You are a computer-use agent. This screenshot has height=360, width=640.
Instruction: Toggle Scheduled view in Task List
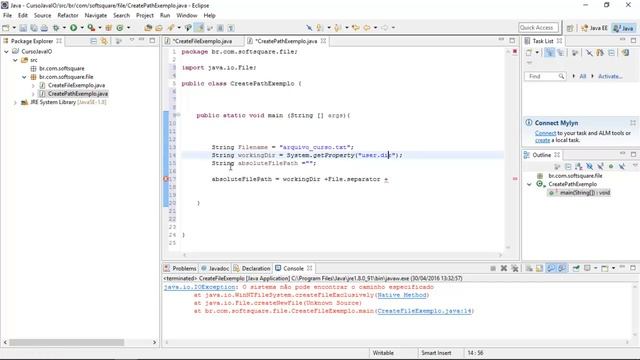coord(560,53)
